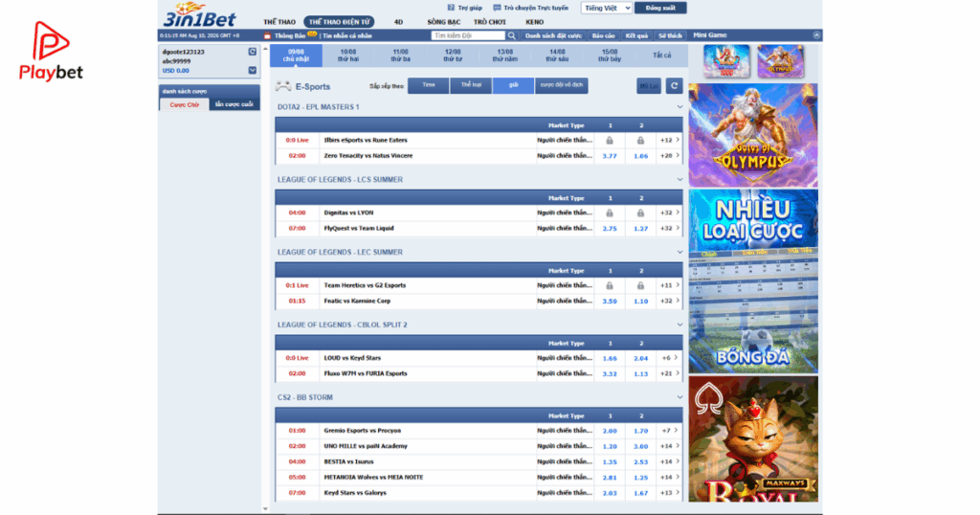Click the refresh icon beside the sort buttons

674,86
